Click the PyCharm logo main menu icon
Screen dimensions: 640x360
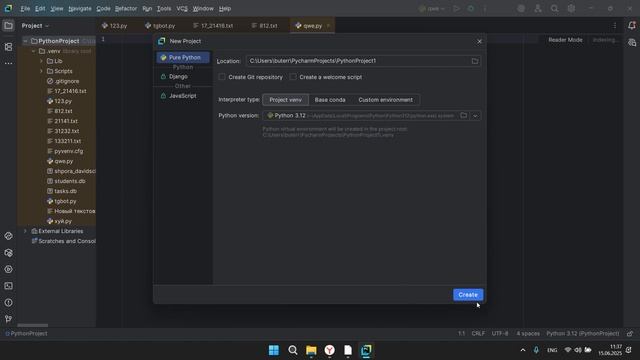(8, 9)
